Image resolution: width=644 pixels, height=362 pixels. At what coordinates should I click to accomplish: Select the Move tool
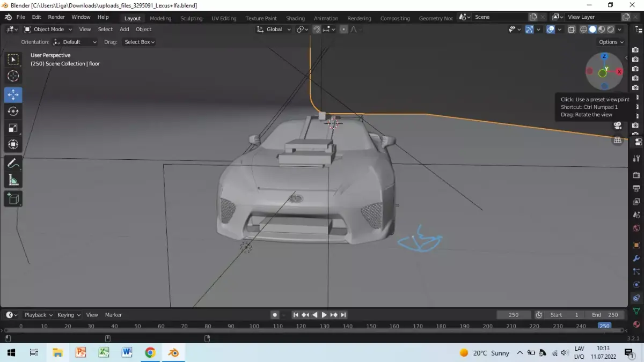[x=13, y=94]
